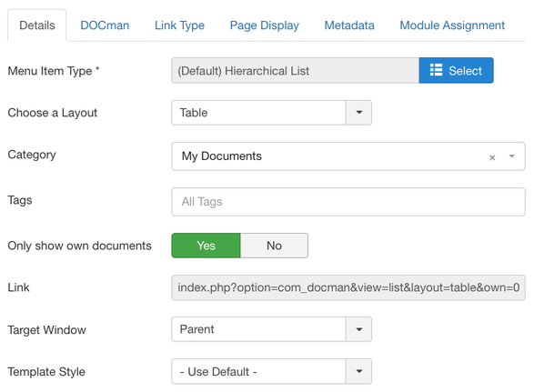This screenshot has height=392, width=534.
Task: Expand the Choose a Layout dropdown
Action: [359, 113]
